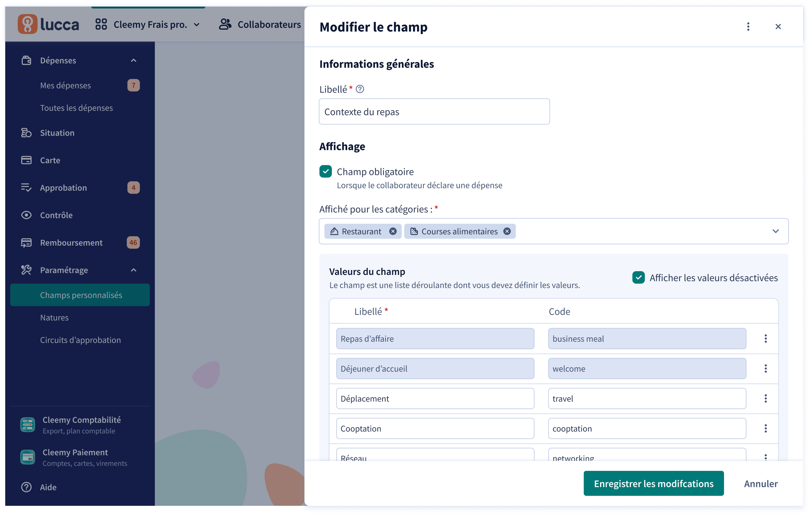
Task: Click the Aide question mark icon
Action: (x=26, y=487)
